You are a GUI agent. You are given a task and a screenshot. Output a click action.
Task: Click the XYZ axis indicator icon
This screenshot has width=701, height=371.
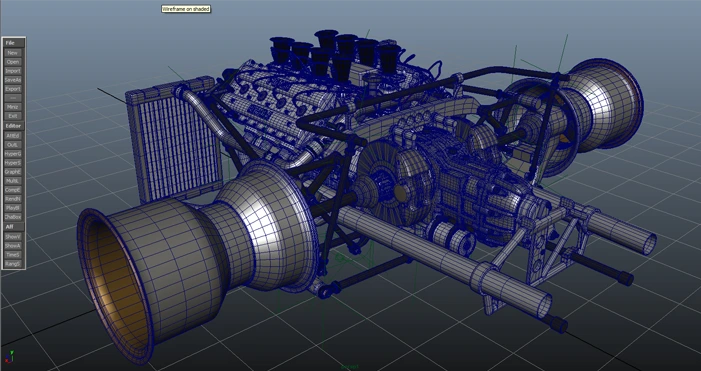9,357
